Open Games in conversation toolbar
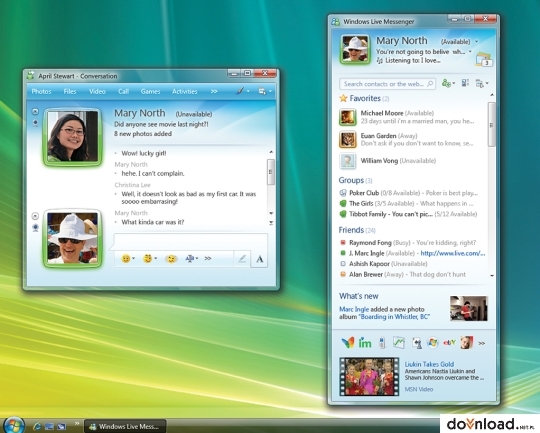The height and width of the screenshot is (433, 540). click(x=150, y=91)
